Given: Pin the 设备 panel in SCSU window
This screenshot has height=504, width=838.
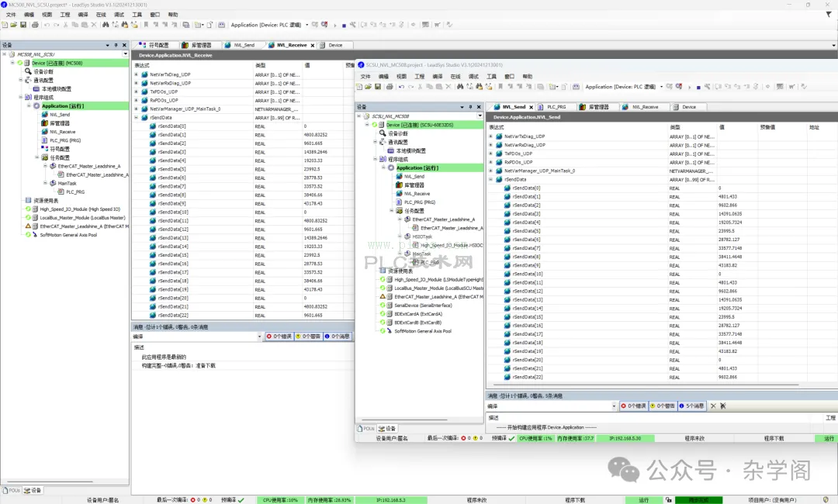Looking at the screenshot, I should (x=470, y=107).
